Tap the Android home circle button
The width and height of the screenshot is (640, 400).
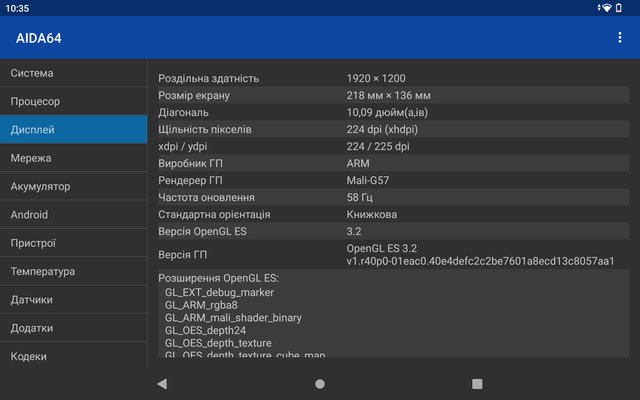320,384
